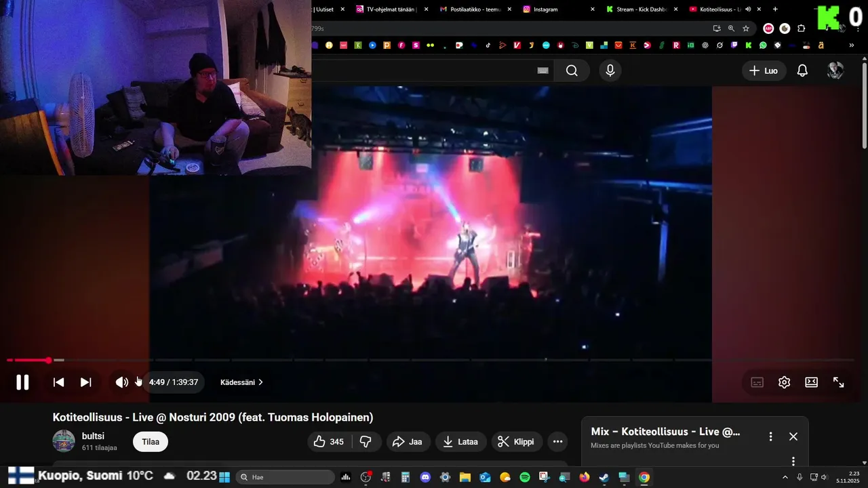Viewport: 868px width, 488px height.
Task: Open the on-screen keyboard in search box
Action: (x=542, y=70)
